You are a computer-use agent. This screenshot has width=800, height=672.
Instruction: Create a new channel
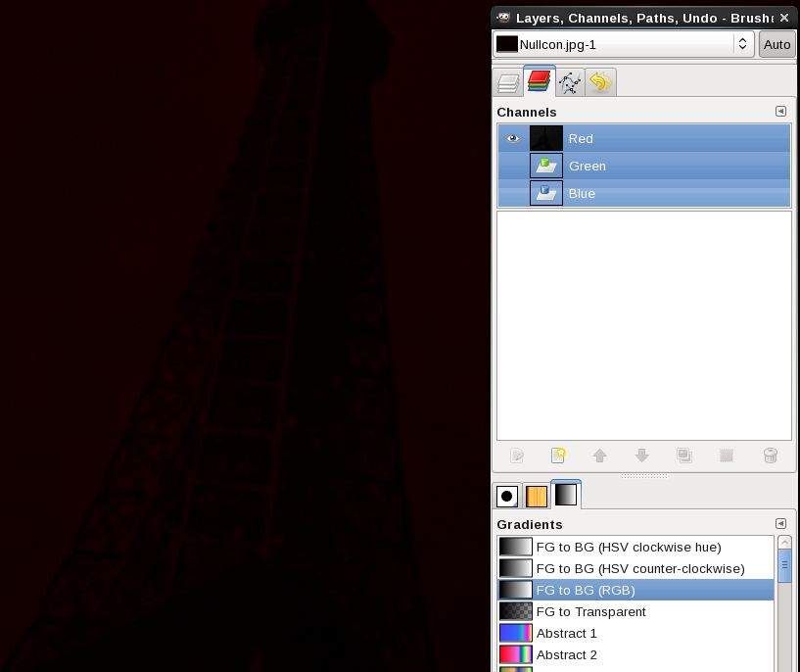pos(558,456)
